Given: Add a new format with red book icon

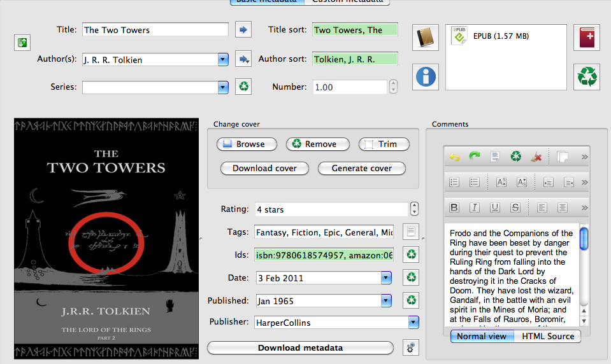Looking at the screenshot, I should (587, 38).
